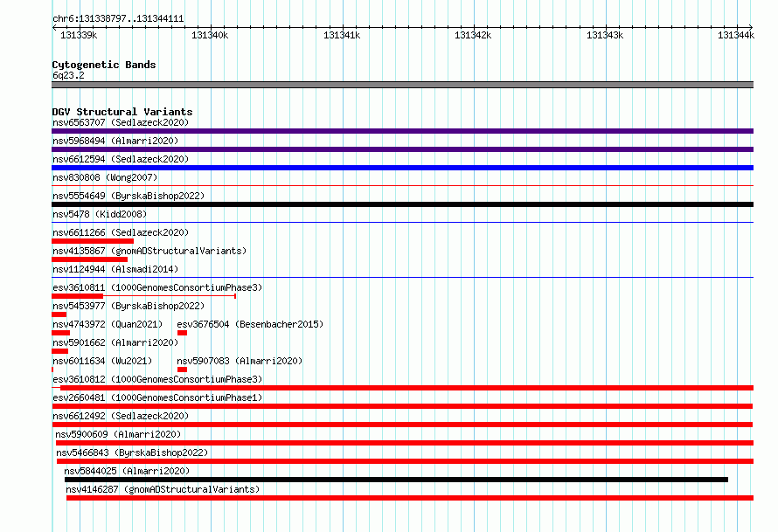Open nsv5900609 (Almarri2020) label

118,434
